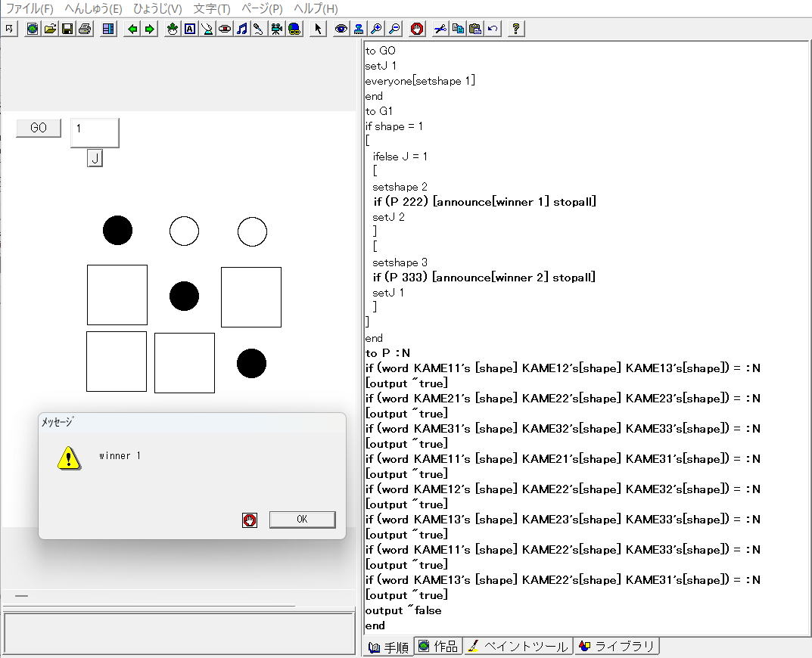Click the new project globe icon
Screen dimensions: 812x658
(32, 29)
